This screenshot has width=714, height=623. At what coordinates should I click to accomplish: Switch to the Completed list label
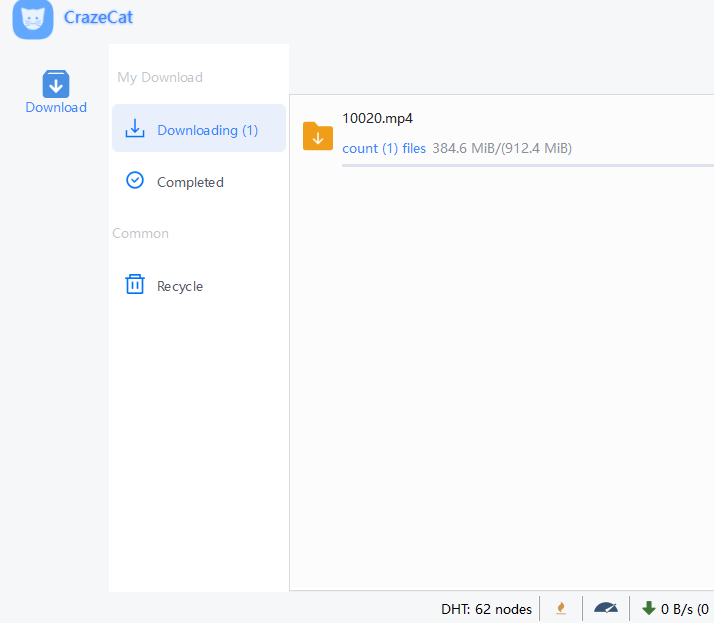click(190, 182)
